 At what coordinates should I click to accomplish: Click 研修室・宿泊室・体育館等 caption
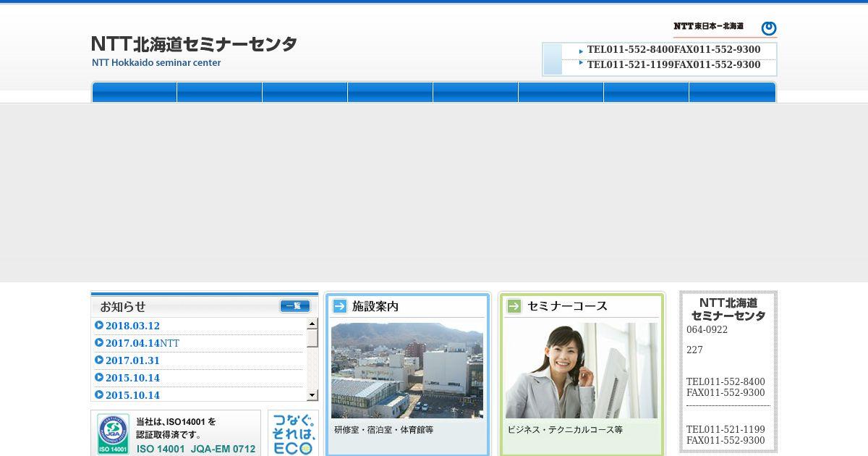[383, 430]
